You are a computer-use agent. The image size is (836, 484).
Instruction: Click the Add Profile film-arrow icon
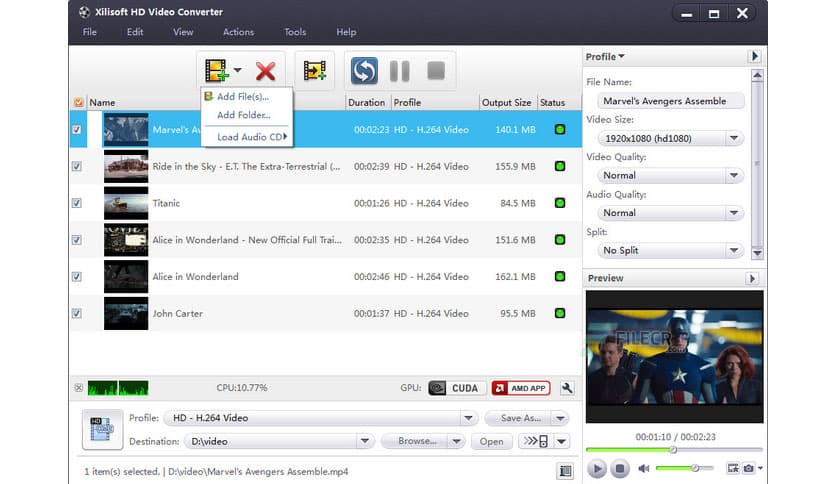(315, 70)
